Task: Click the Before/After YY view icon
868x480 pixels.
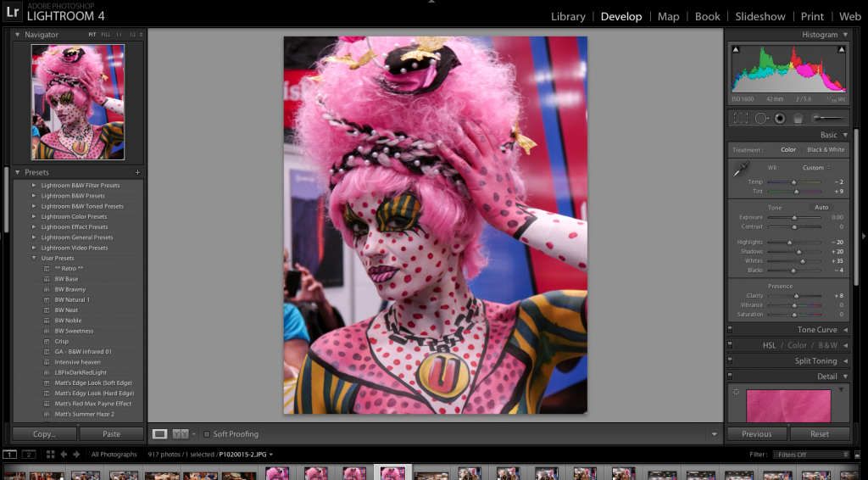Action: click(x=181, y=434)
